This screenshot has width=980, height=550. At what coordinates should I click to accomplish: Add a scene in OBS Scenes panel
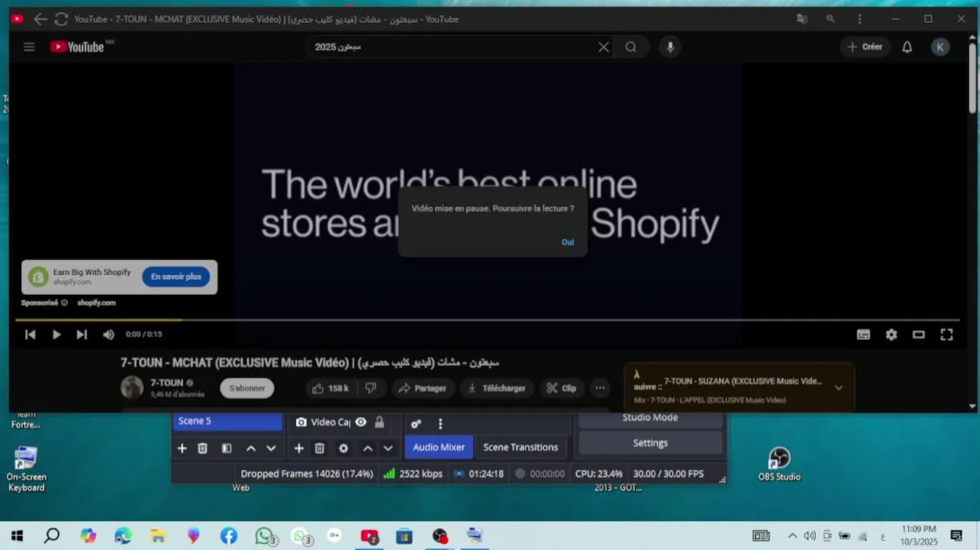point(182,448)
